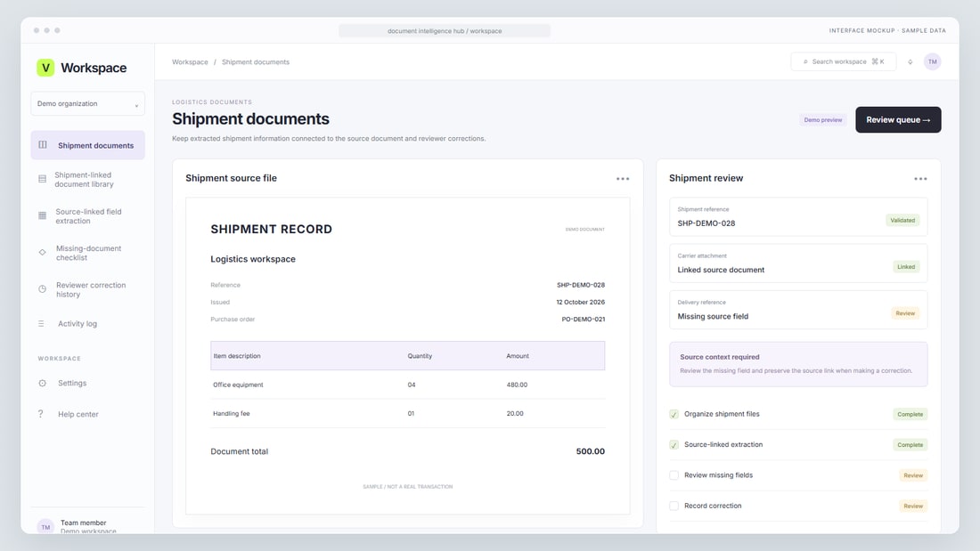Click the Shipment documents breadcrumb
The width and height of the screenshot is (980, 551).
(256, 61)
